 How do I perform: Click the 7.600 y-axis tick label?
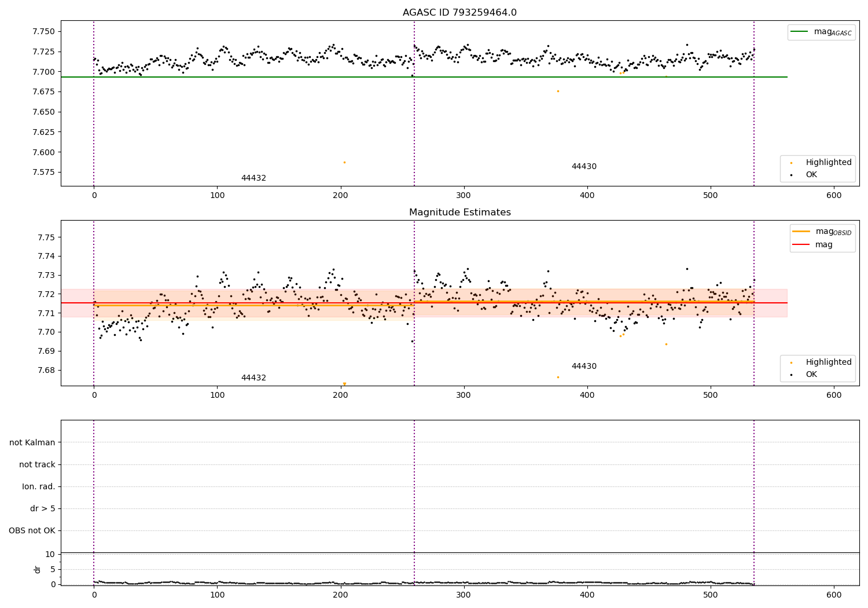click(44, 152)
